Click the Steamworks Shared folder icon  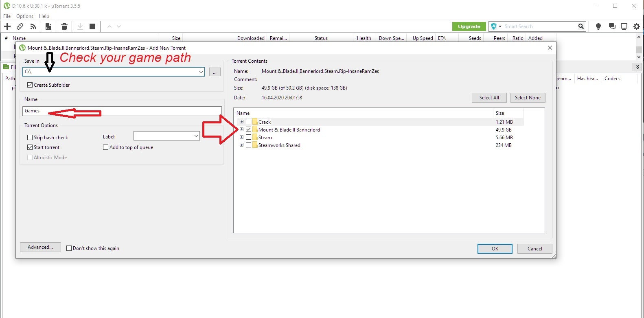click(255, 145)
